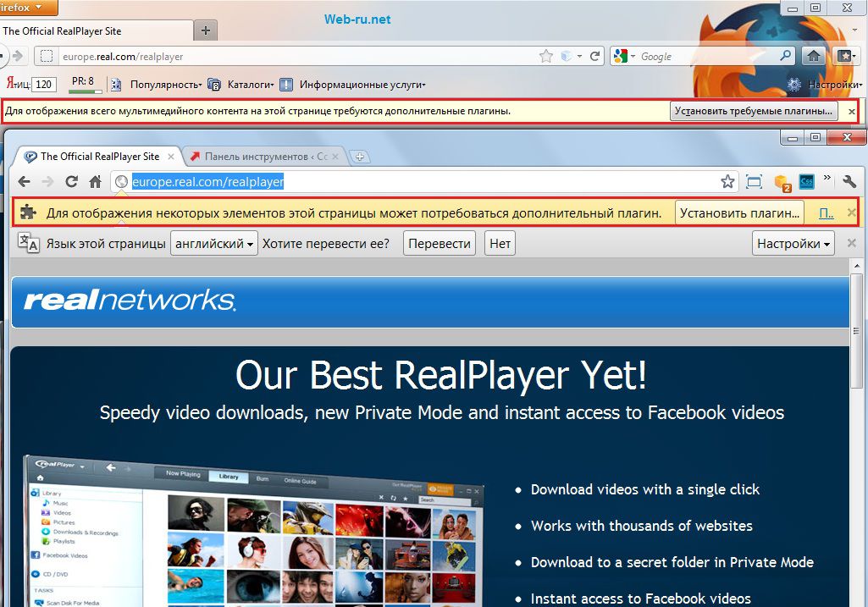Click the screen capture extension icon in Chrome
The height and width of the screenshot is (607, 868).
pos(754,181)
